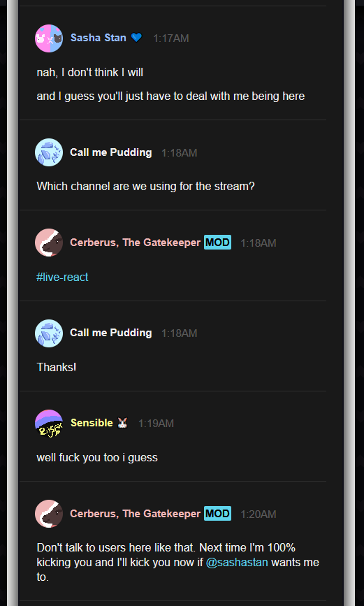Open Call me Pudding's avatar on the stream question

(49, 152)
